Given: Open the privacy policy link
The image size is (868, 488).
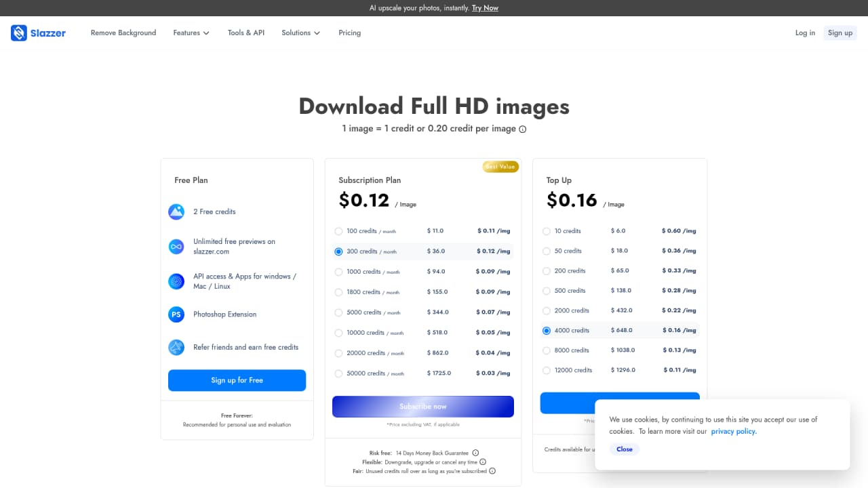Looking at the screenshot, I should 734,431.
